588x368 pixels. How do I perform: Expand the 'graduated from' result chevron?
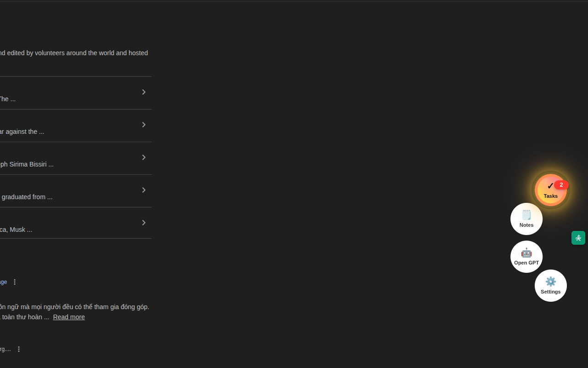(144, 190)
